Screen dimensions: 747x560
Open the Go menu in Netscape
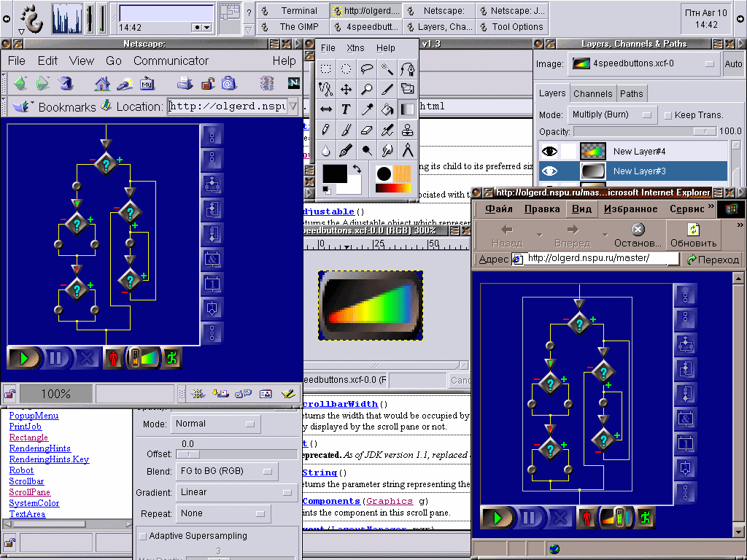click(113, 61)
